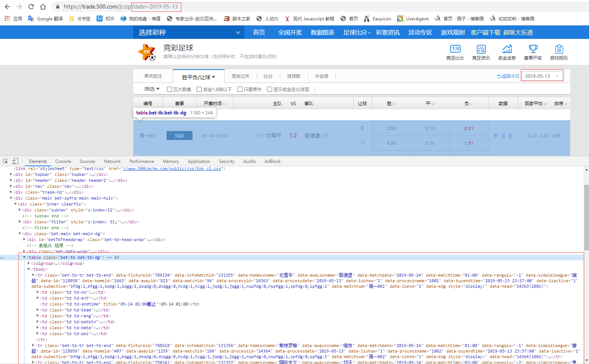Open the 胜 column sort dropdown
The height and width of the screenshot is (364, 589).
click(x=391, y=104)
